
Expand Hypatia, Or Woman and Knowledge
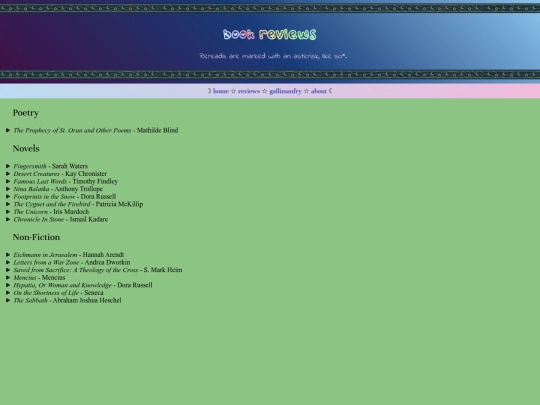79,285
